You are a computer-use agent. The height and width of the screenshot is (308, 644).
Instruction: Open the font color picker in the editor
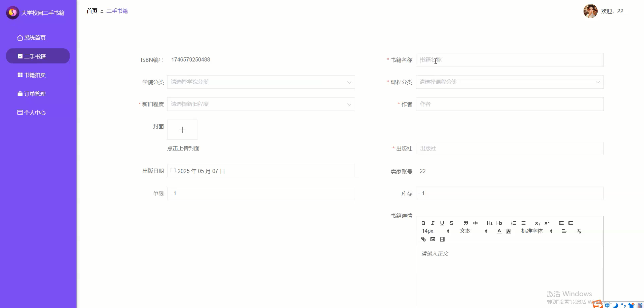point(499,231)
